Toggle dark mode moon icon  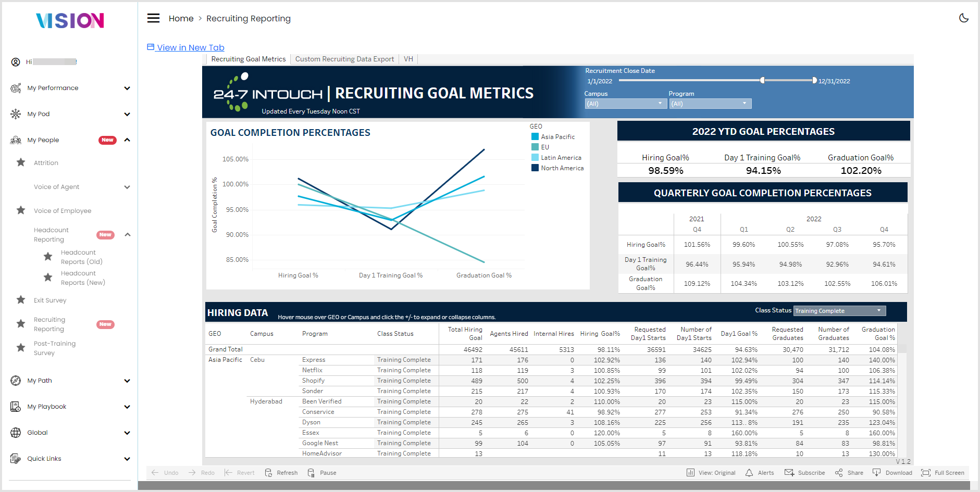click(x=964, y=18)
